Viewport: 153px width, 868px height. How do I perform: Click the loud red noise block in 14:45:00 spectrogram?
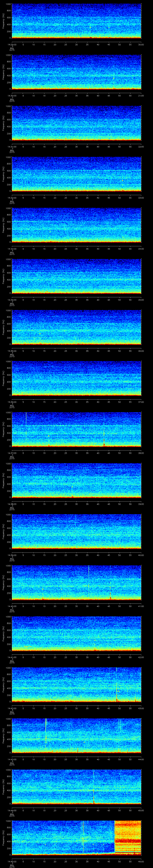(128, 838)
